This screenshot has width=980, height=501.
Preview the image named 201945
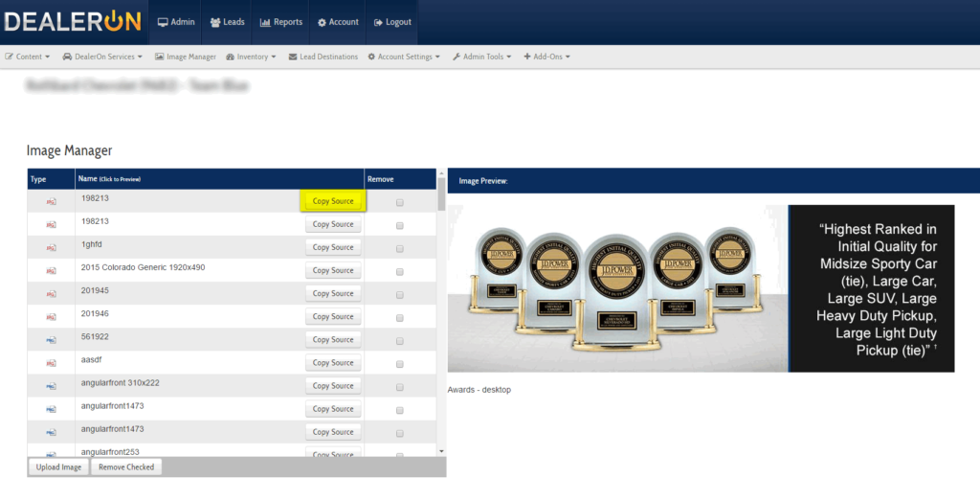[95, 291]
